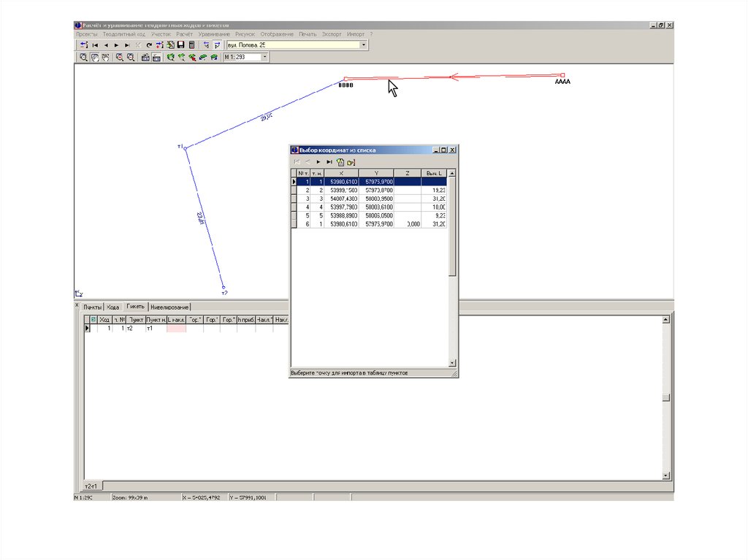Open the project name dropdown

pyautogui.click(x=364, y=45)
